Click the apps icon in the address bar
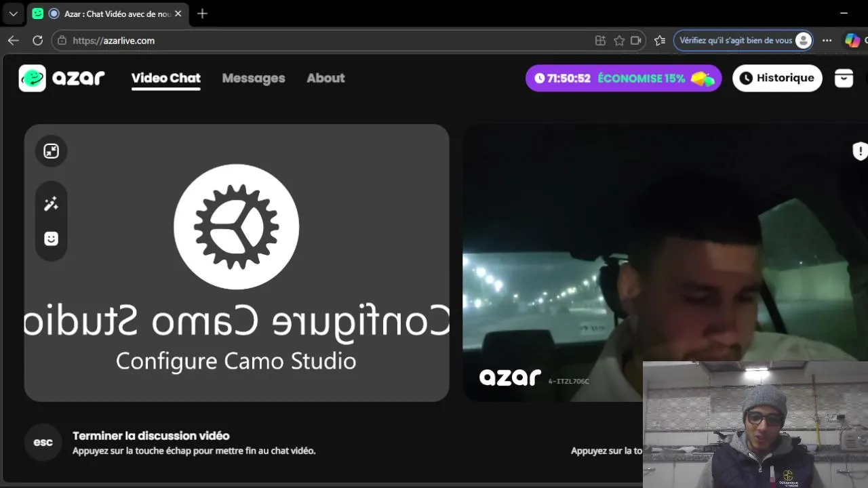This screenshot has height=488, width=868. 600,41
